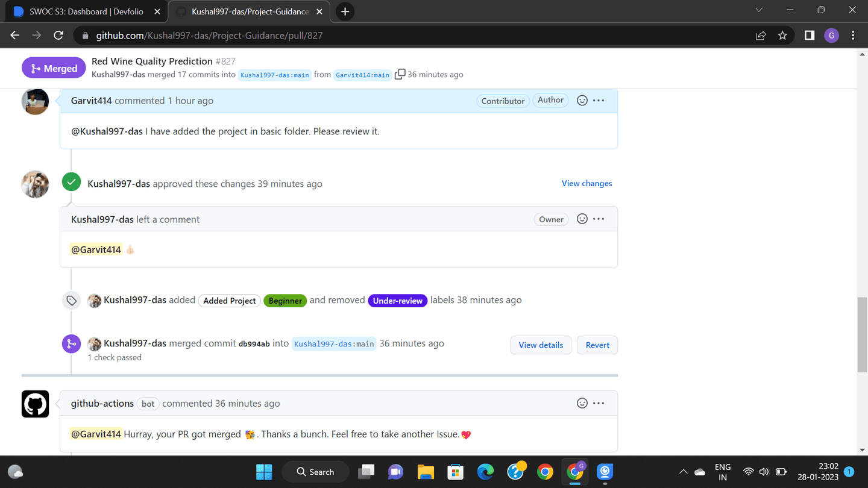This screenshot has height=488, width=868.
Task: Open Microsoft Store from taskbar
Action: point(455,472)
